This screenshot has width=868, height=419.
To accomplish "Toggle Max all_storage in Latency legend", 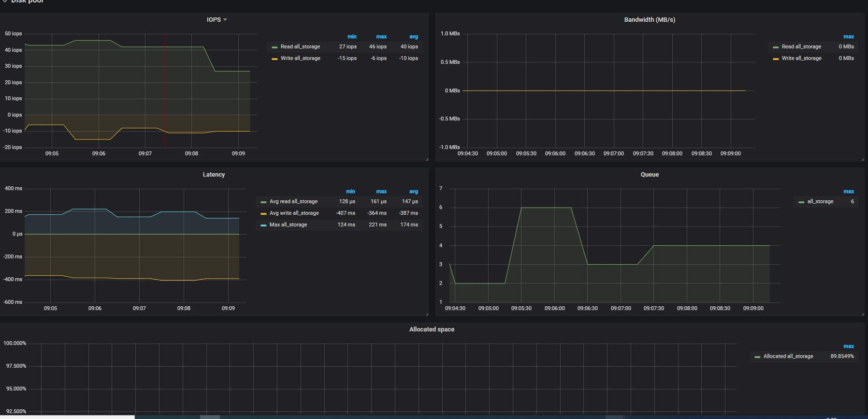I will (288, 225).
